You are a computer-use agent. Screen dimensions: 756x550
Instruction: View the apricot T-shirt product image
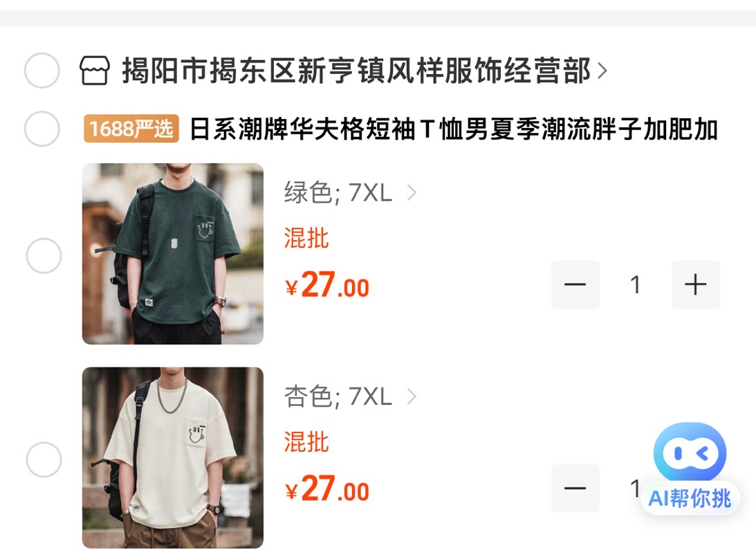[x=173, y=457]
